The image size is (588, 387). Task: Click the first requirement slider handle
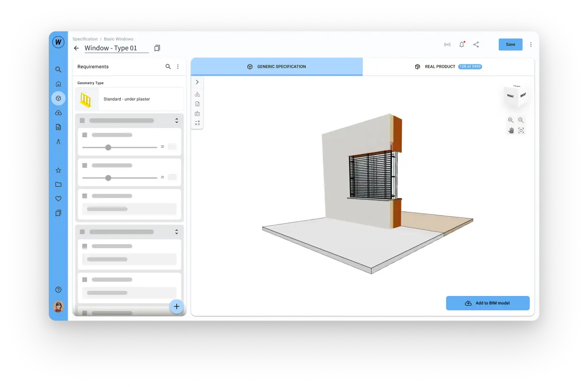point(108,148)
